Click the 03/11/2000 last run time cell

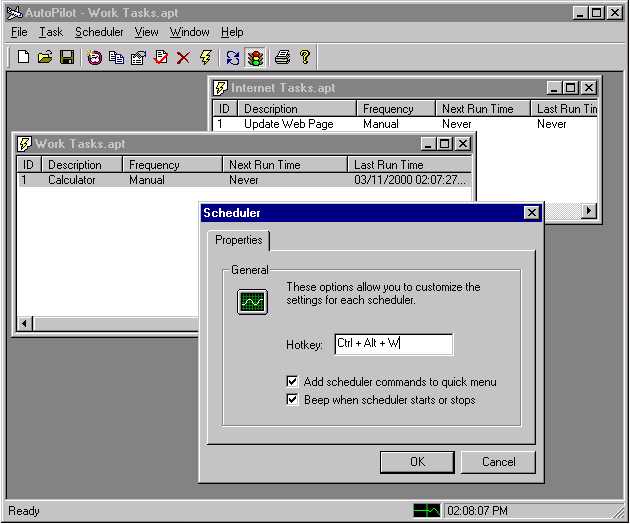[x=410, y=180]
